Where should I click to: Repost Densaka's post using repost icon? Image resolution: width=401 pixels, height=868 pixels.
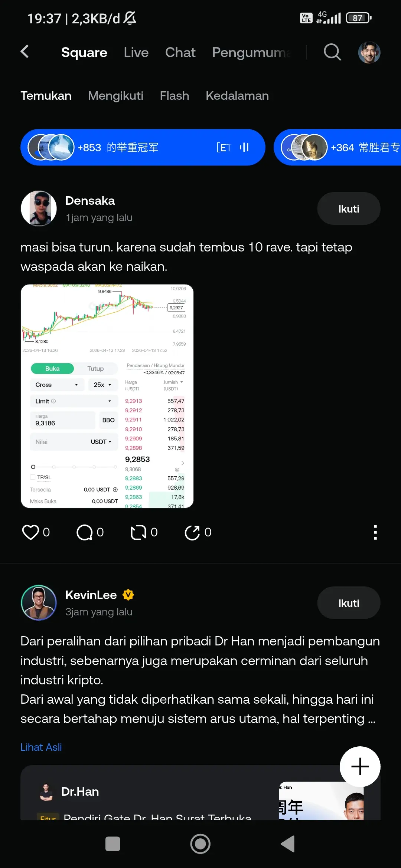(x=138, y=532)
